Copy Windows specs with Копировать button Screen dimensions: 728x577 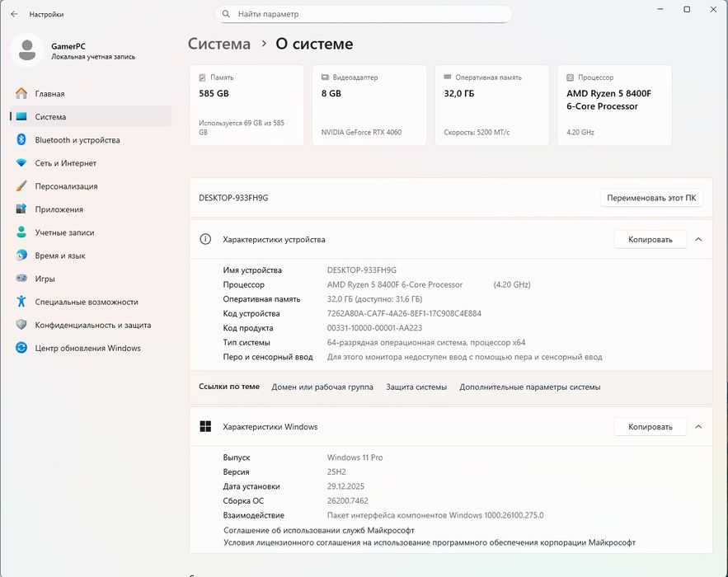pos(650,427)
